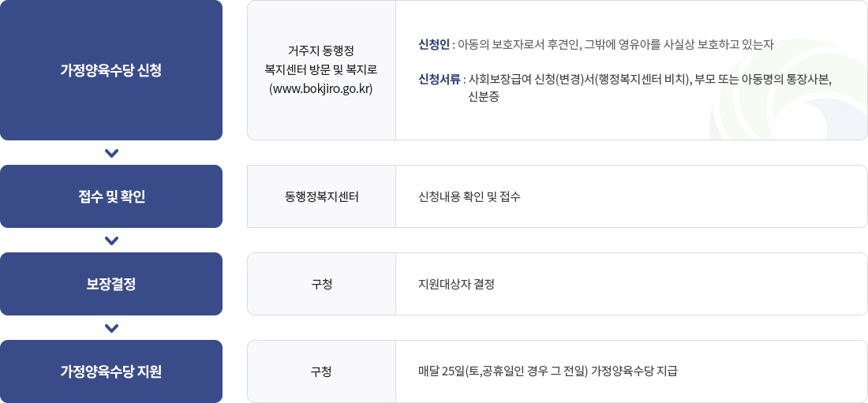Image resolution: width=868 pixels, height=403 pixels.
Task: Select the 접수 및 확인 step box
Action: click(111, 196)
